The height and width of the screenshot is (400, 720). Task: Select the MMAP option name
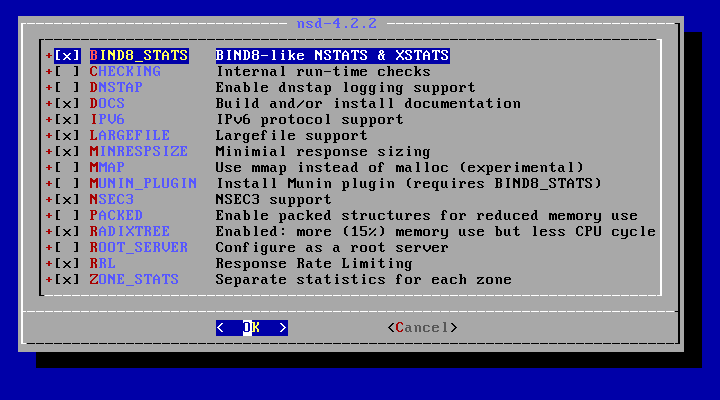pyautogui.click(x=107, y=168)
